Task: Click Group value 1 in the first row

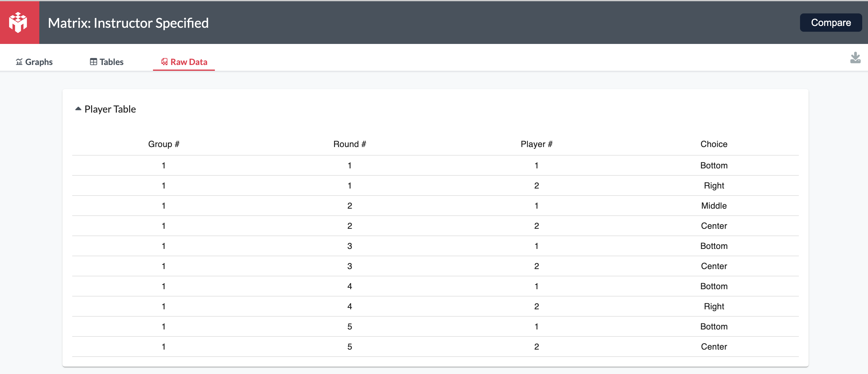Action: (x=163, y=165)
